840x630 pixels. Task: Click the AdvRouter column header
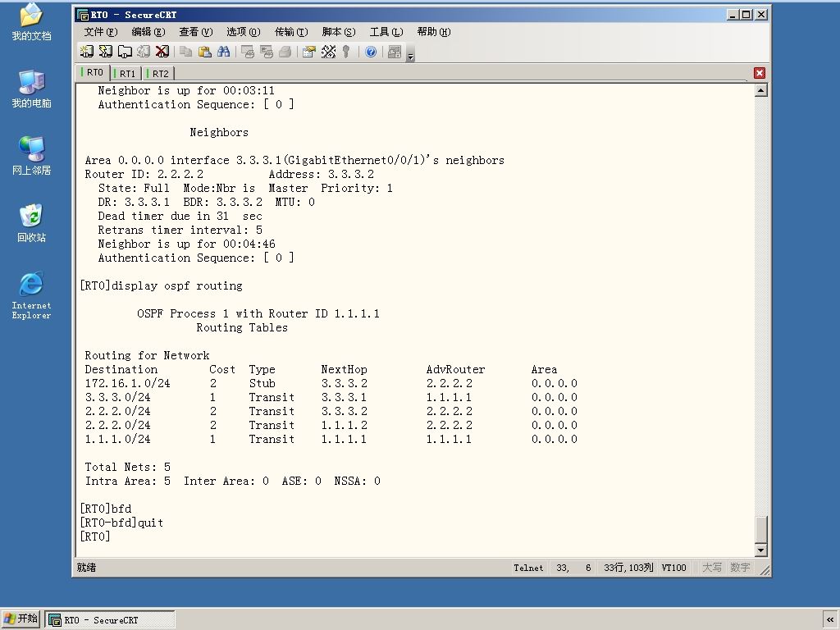point(455,369)
